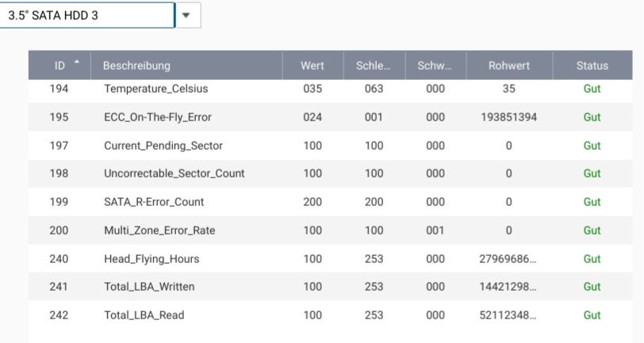Click Gut status of Temperature_Celsius
Image resolution: width=644 pixels, height=343 pixels.
(592, 89)
